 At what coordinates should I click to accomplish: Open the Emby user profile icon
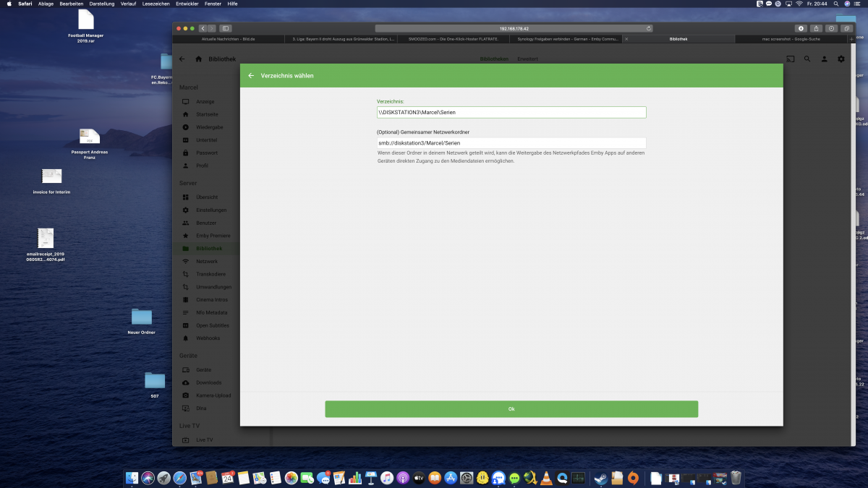click(x=824, y=59)
